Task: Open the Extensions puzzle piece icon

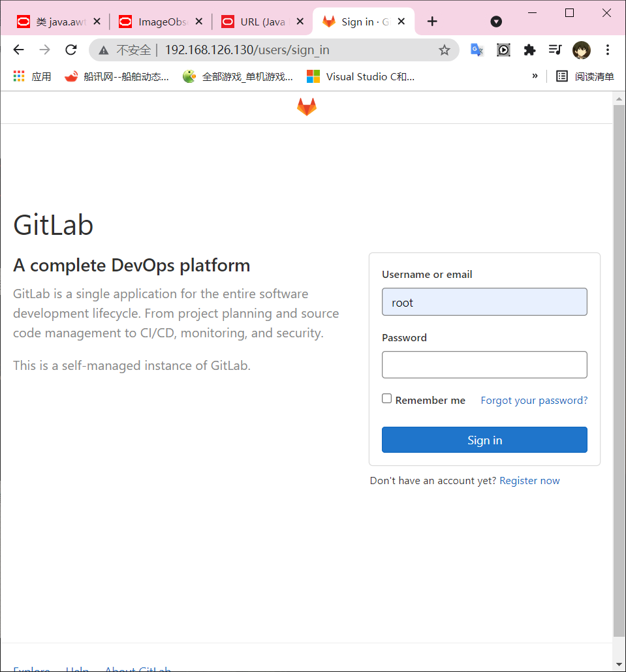Action: [529, 50]
